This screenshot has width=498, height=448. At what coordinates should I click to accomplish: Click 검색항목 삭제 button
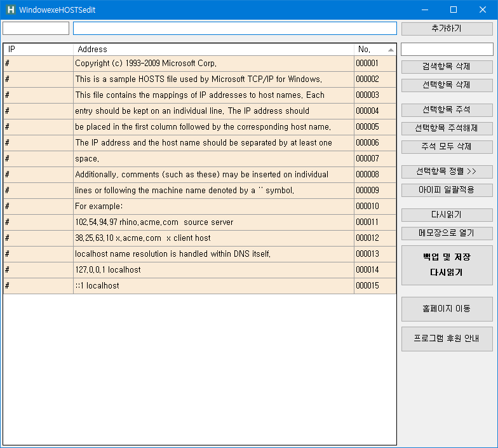point(447,67)
